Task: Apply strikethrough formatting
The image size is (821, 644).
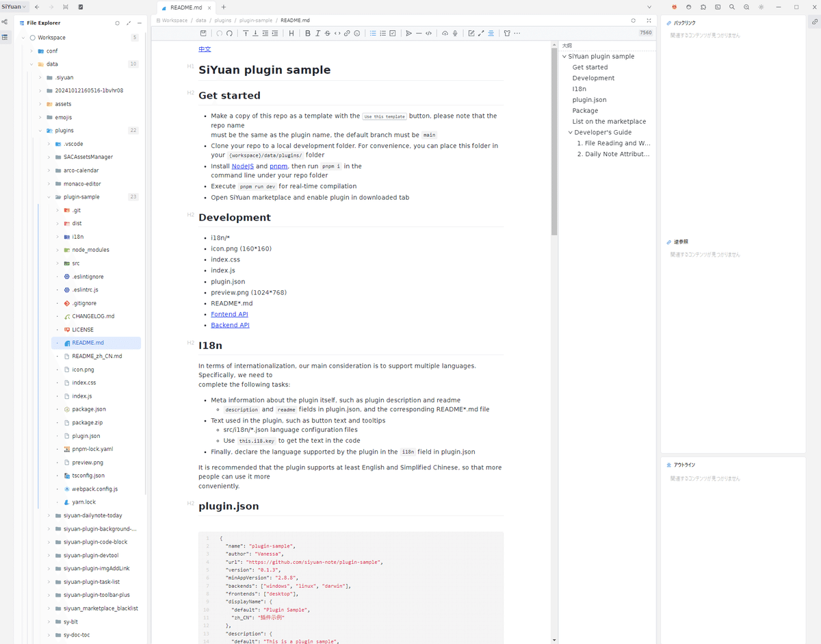Action: pos(327,33)
